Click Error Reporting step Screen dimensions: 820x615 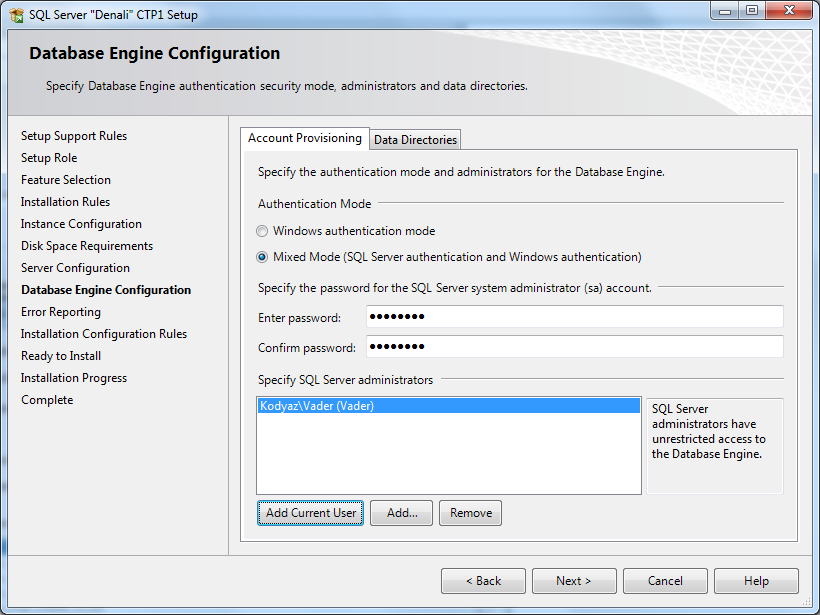(61, 312)
